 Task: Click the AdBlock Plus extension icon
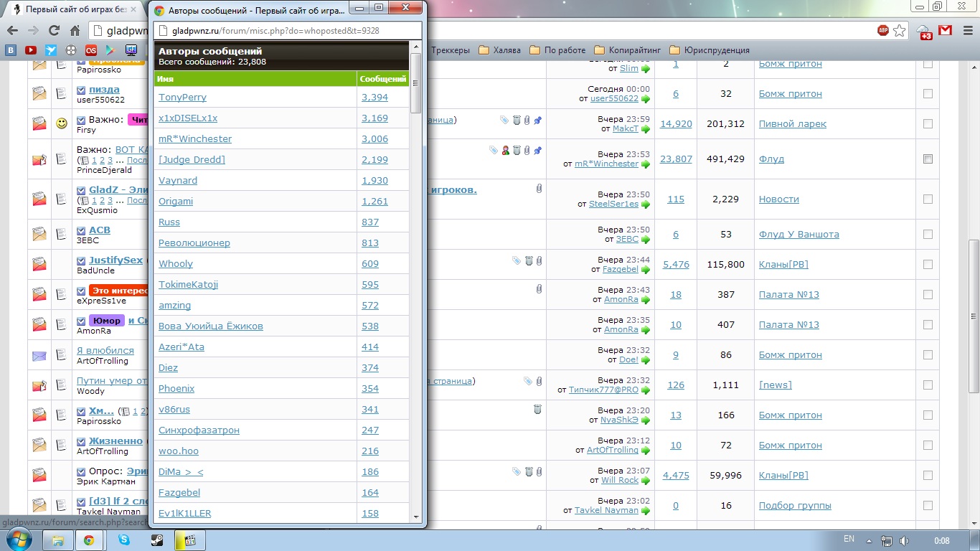tap(883, 30)
